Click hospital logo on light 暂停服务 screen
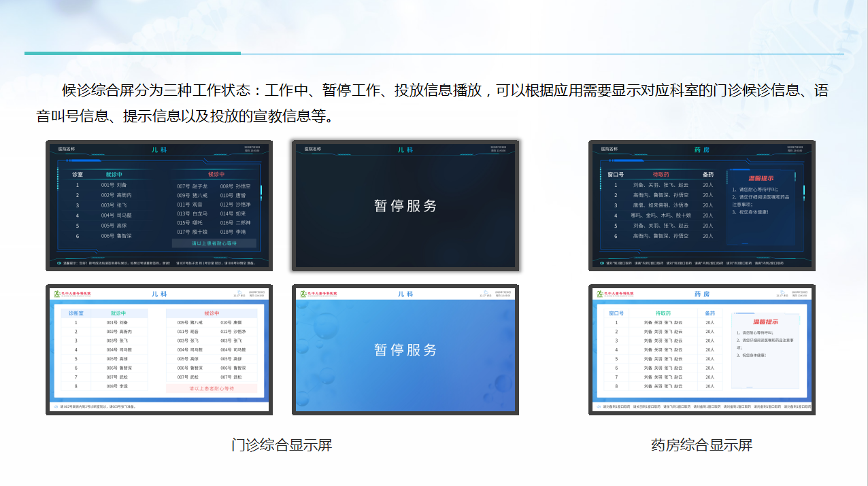Screen dimensions: 868x486 (319, 294)
